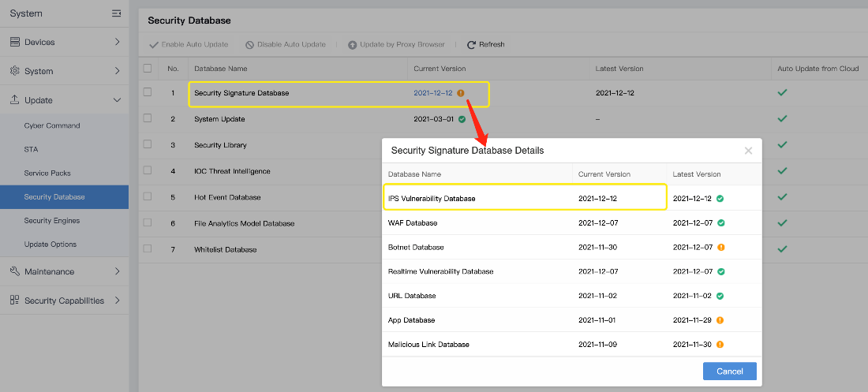This screenshot has height=392, width=868.
Task: Tick the checkbox for Security Signature Database
Action: [x=148, y=92]
